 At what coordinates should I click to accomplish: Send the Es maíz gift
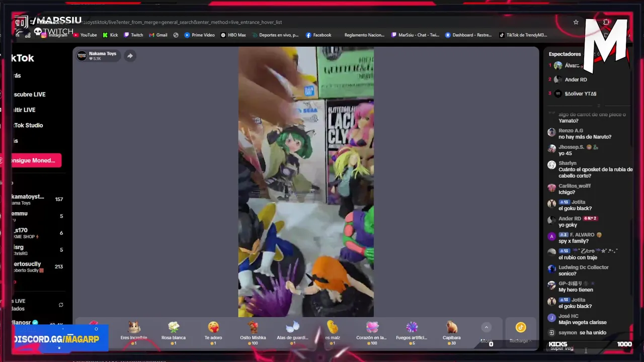click(x=333, y=333)
